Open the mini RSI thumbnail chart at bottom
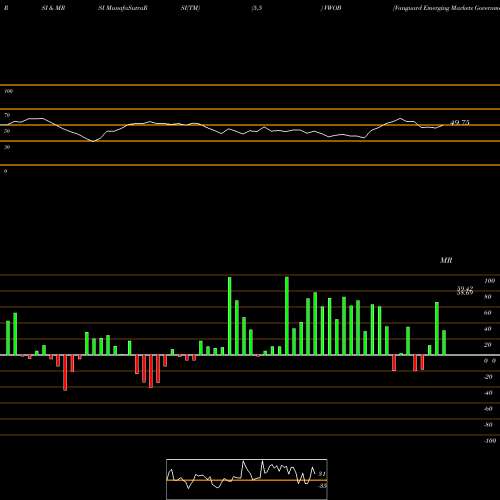500x500 pixels. (247, 479)
